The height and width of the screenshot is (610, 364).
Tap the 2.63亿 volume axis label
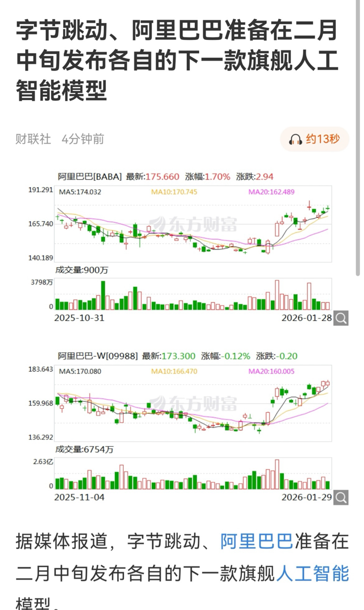pos(42,461)
